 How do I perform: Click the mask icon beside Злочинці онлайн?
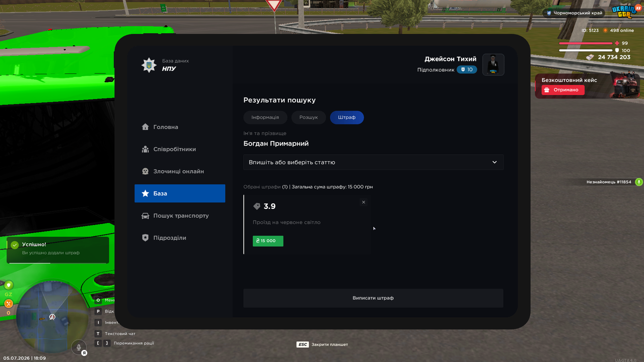click(x=145, y=171)
